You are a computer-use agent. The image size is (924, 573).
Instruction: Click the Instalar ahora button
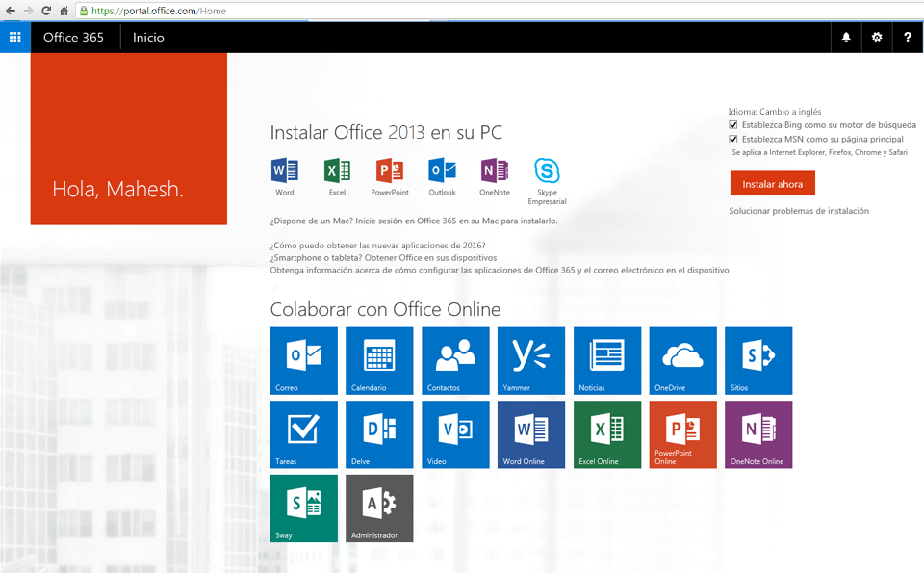tap(773, 183)
